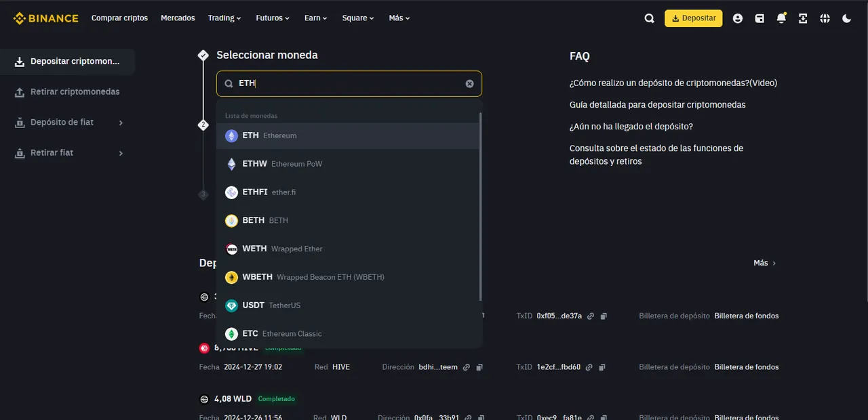Toggle dark mode moon icon
The width and height of the screenshot is (868, 420).
(x=846, y=18)
